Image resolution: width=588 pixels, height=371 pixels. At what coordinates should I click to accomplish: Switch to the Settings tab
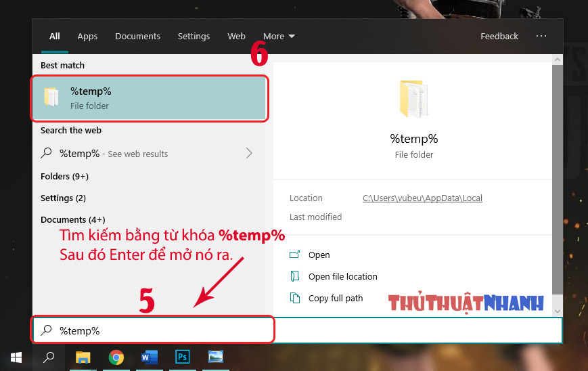click(x=194, y=37)
